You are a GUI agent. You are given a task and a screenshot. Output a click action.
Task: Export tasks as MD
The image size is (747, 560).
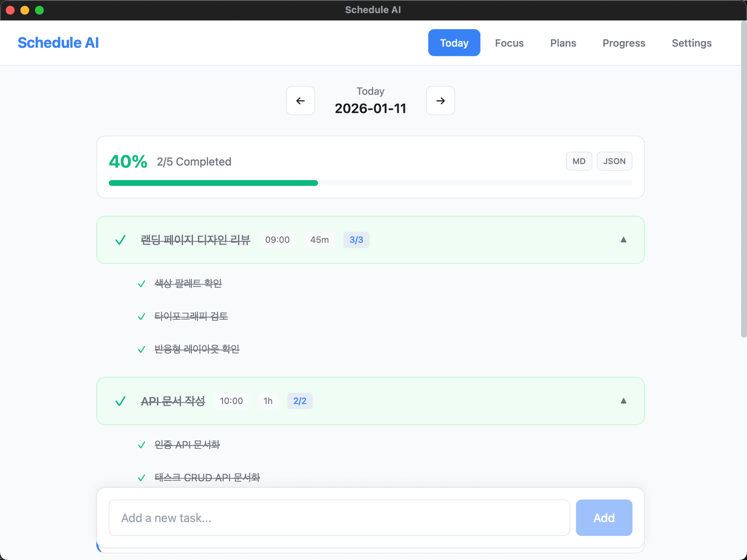coord(579,161)
